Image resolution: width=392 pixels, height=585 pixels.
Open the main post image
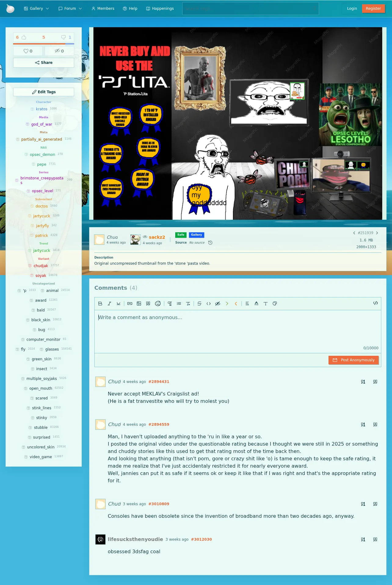pos(238,123)
